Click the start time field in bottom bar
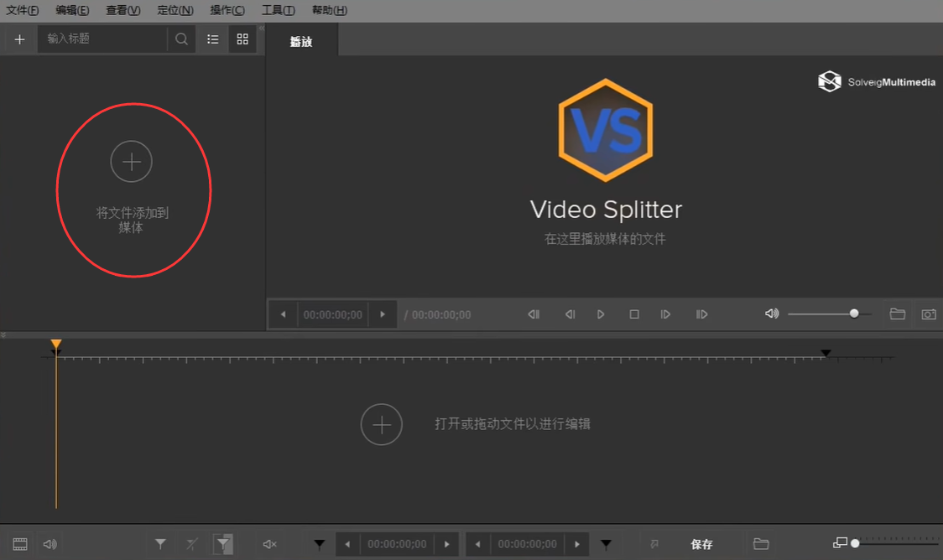943x560 pixels. [x=397, y=544]
